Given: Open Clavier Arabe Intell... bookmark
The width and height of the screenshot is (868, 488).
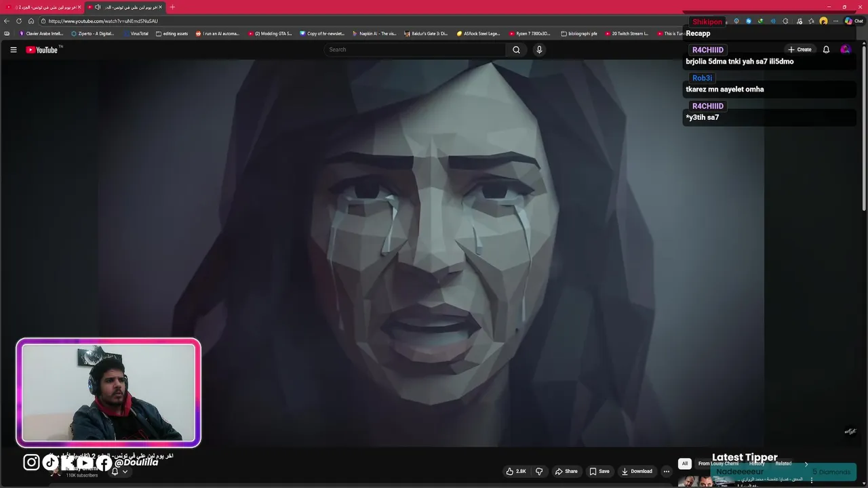Looking at the screenshot, I should point(41,33).
